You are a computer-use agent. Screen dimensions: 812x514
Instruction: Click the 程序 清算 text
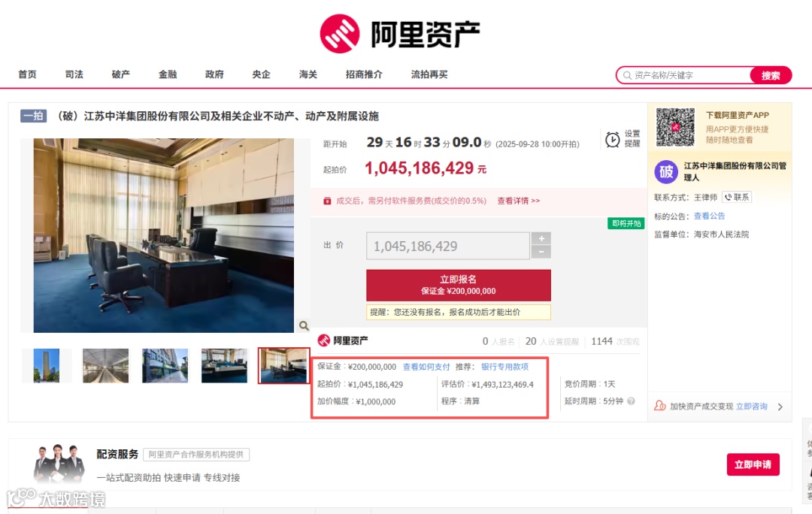pyautogui.click(x=460, y=401)
